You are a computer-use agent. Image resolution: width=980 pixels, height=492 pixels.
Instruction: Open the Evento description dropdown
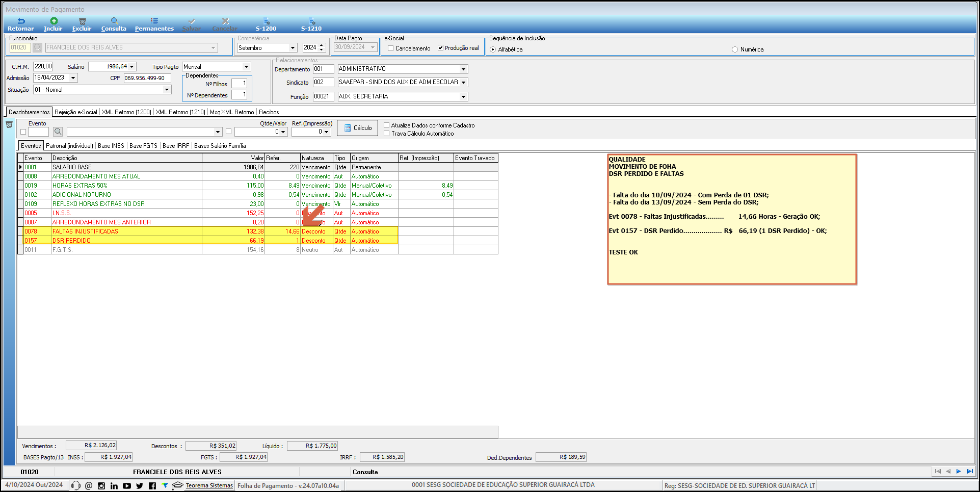coord(218,132)
